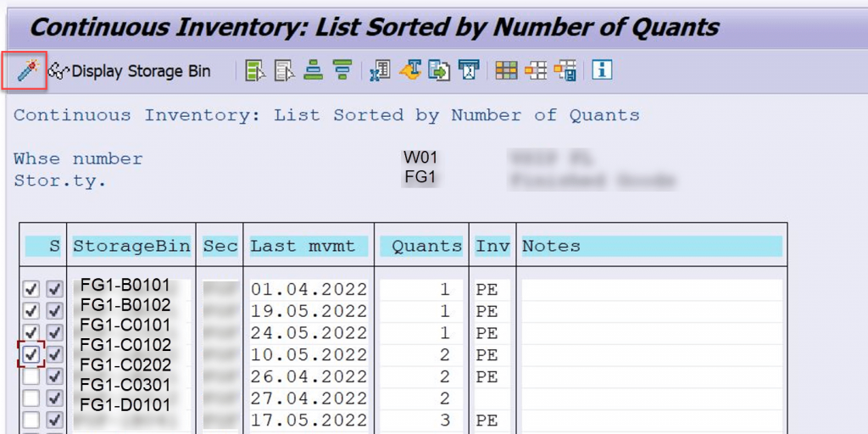Sort list in descending order icon

click(342, 71)
